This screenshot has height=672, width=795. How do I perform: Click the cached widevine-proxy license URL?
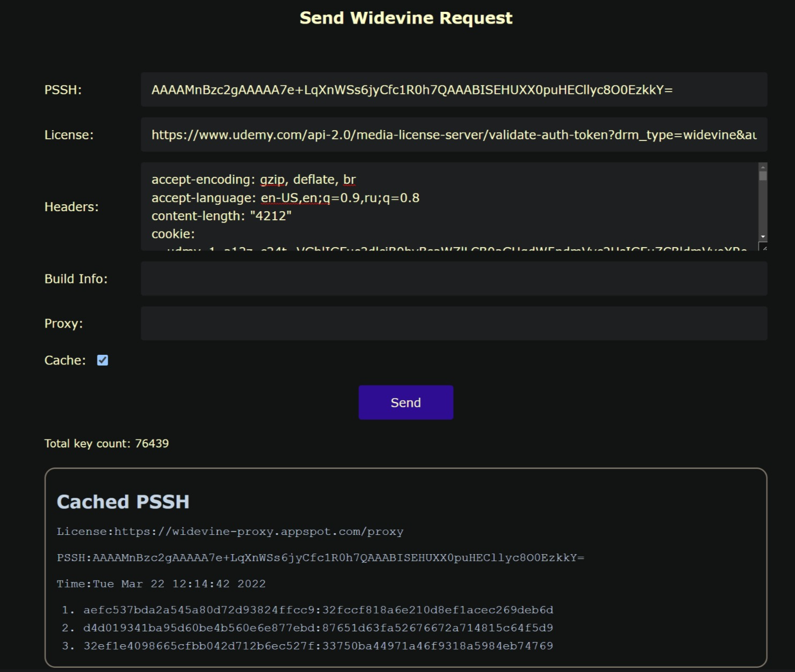[258, 532]
